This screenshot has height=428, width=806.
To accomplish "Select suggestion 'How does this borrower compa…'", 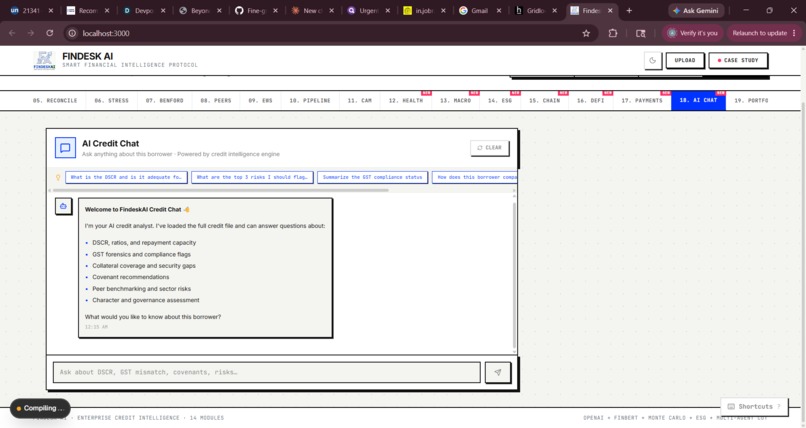I will (474, 177).
